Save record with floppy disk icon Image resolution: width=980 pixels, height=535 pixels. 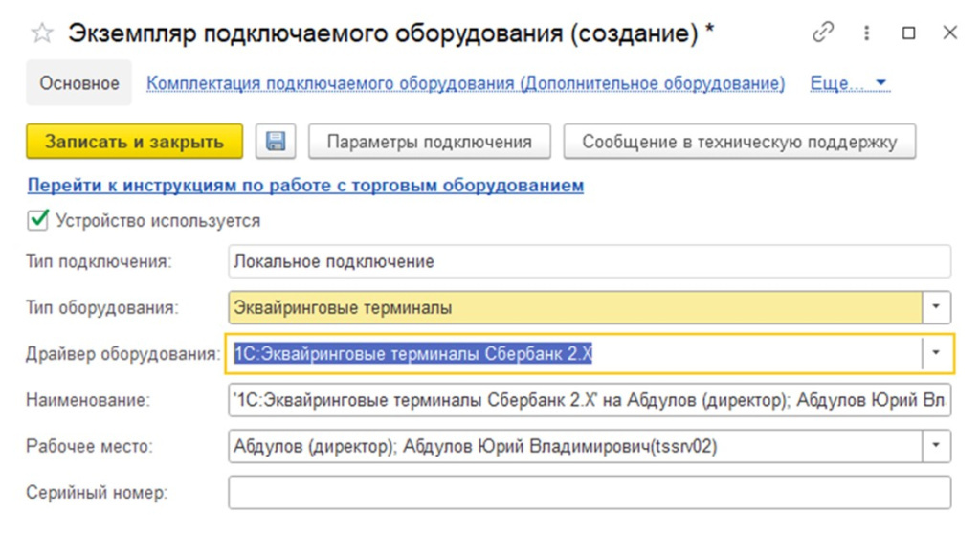[x=276, y=142]
